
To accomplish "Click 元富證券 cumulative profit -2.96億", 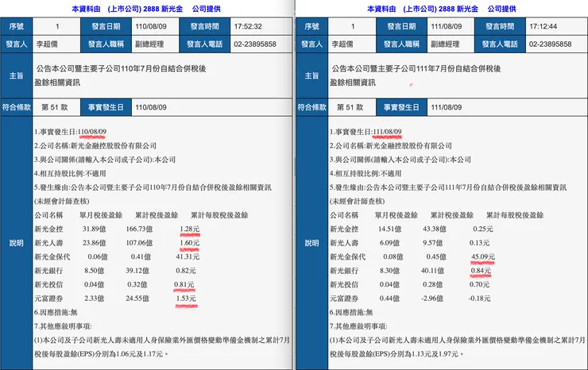I will pos(432,299).
